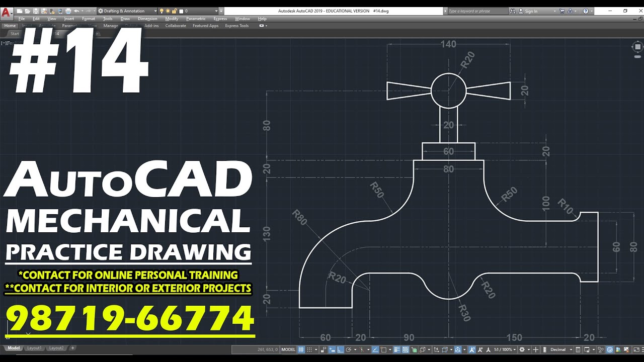Click the search keyword input field
This screenshot has width=644, height=362.
click(478, 11)
